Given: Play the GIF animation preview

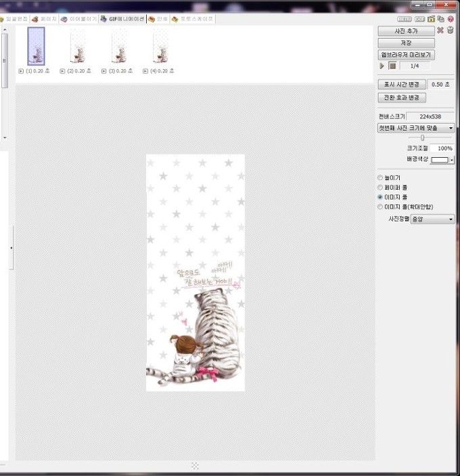Looking at the screenshot, I should (382, 66).
